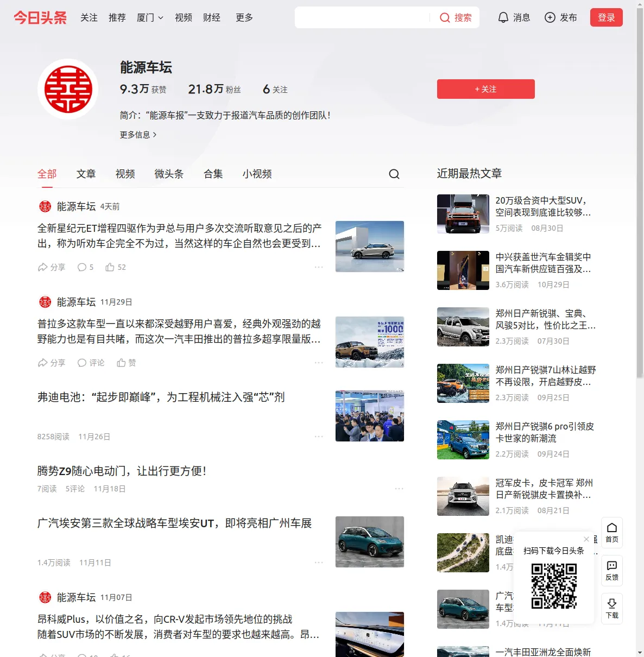Screen dimensions: 644x657
Task: Open the 腾势Z9随心电动门 post
Action: click(122, 471)
